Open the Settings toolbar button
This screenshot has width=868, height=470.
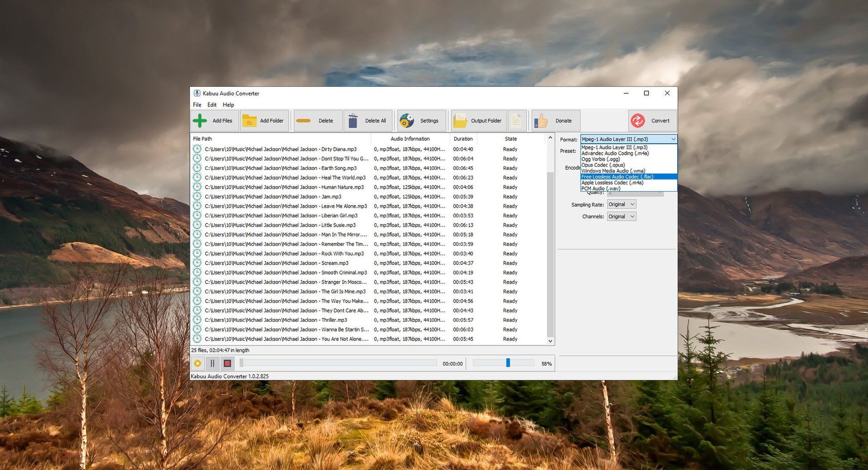click(421, 121)
